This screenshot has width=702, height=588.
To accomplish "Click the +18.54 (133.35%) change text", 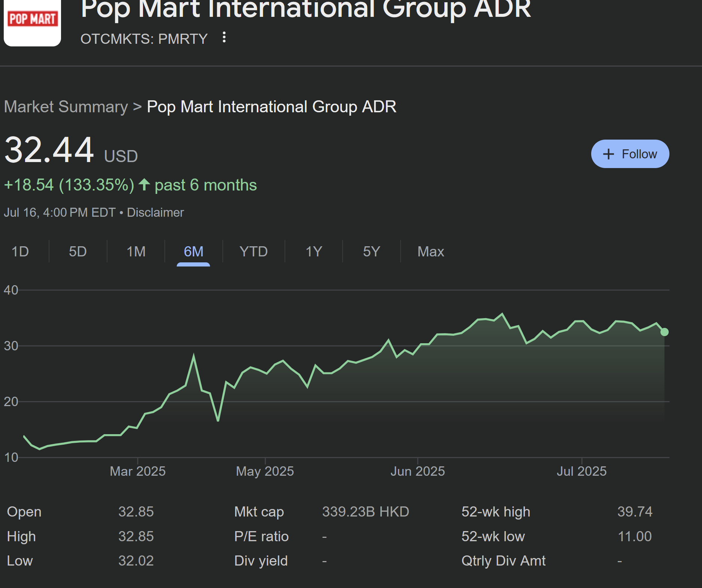I will [x=69, y=185].
